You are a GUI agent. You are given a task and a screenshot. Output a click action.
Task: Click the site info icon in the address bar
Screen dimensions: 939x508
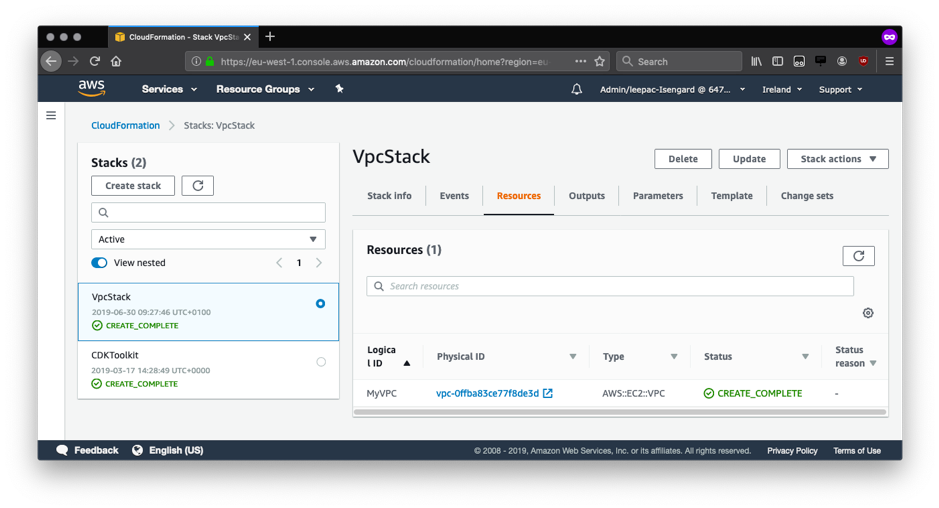click(x=196, y=61)
